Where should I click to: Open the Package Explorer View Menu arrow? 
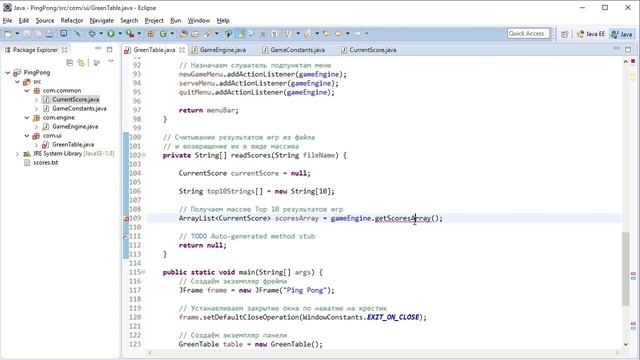pos(111,62)
